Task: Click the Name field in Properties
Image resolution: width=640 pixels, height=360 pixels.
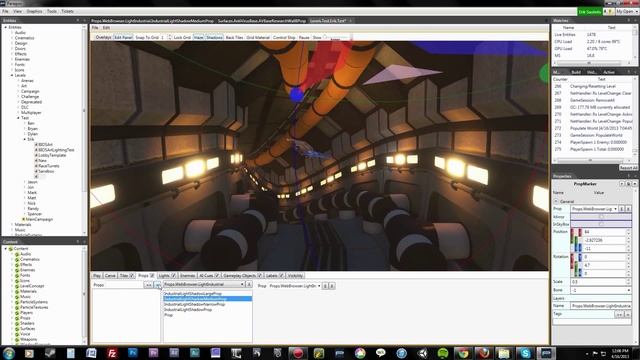Action: [x=600, y=306]
